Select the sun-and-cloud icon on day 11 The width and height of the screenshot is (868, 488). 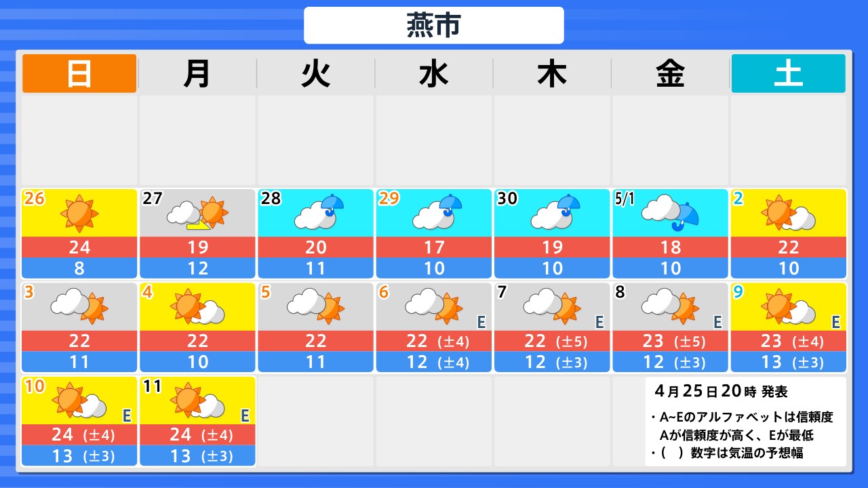(x=197, y=401)
